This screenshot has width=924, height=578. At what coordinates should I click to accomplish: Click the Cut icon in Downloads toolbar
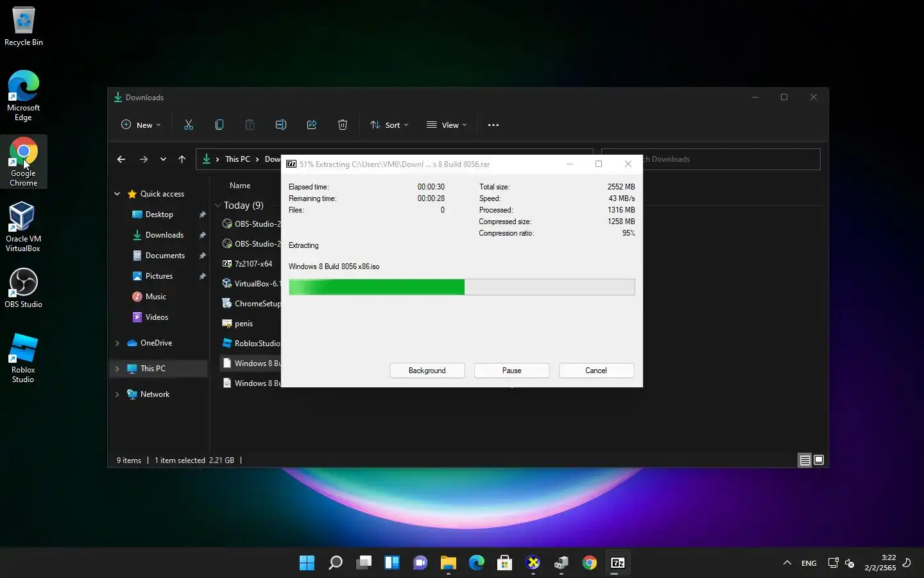point(189,125)
